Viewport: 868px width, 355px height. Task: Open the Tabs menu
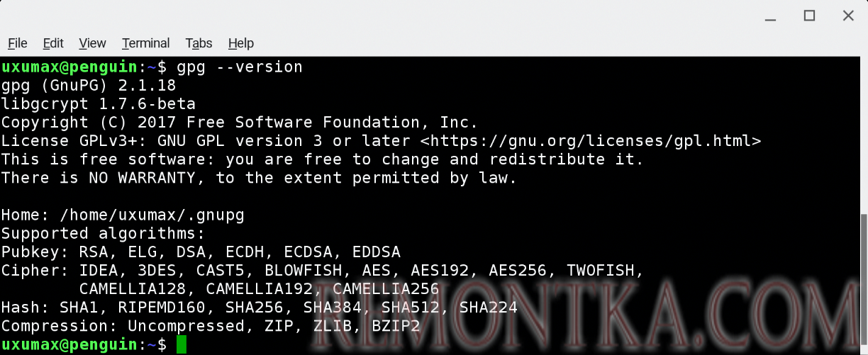(199, 43)
